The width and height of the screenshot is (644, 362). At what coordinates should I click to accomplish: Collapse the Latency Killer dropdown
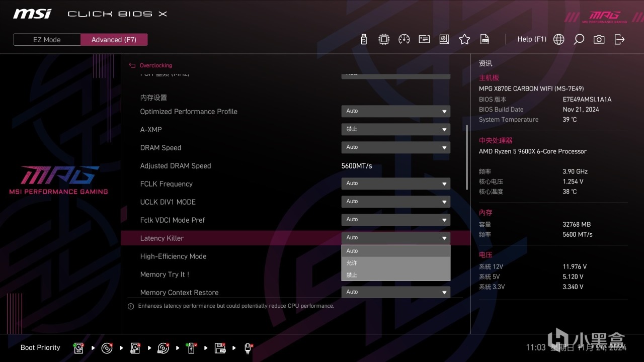(396, 238)
